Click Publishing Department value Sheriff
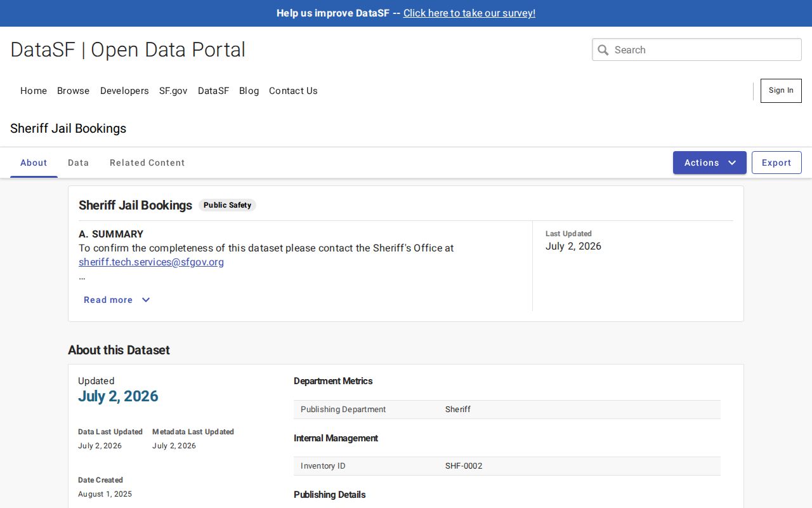This screenshot has width=812, height=508. tap(458, 410)
